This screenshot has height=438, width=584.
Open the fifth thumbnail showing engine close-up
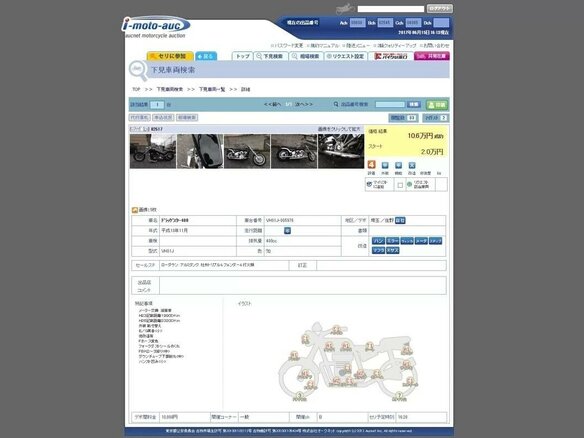(x=341, y=151)
